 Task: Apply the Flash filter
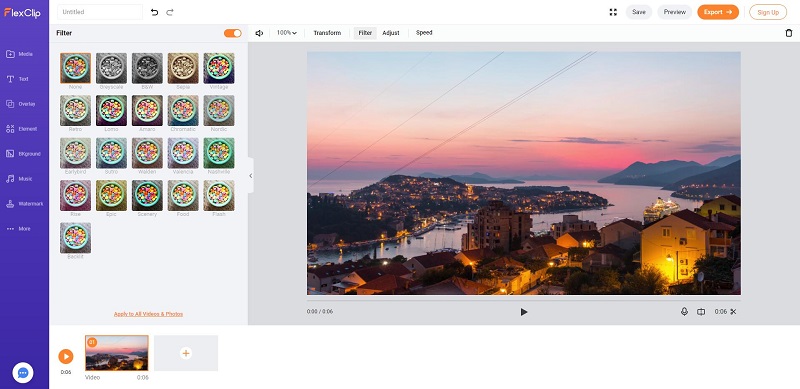(219, 195)
